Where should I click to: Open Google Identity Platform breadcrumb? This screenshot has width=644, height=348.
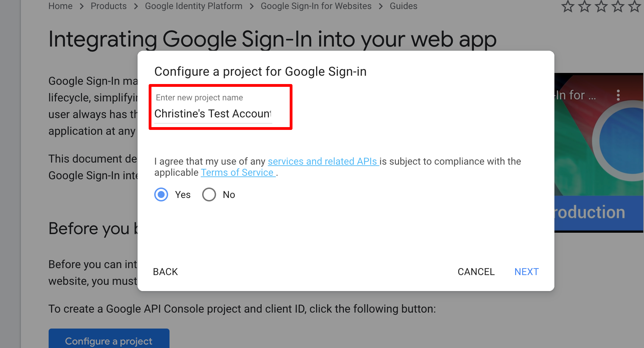[193, 6]
